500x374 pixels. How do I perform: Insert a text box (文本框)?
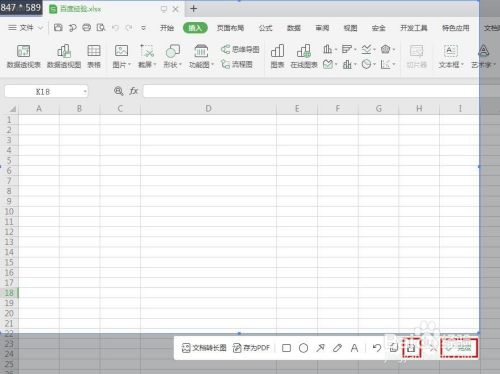451,56
